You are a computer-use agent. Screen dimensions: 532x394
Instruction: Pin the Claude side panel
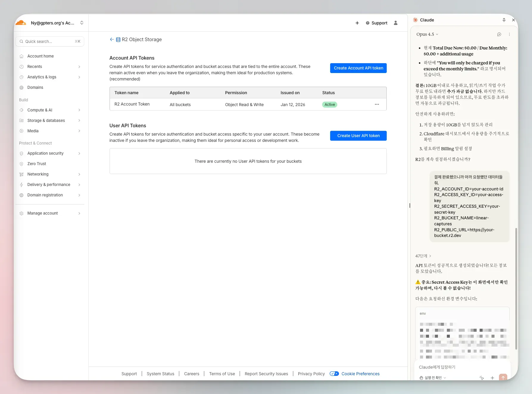click(504, 20)
